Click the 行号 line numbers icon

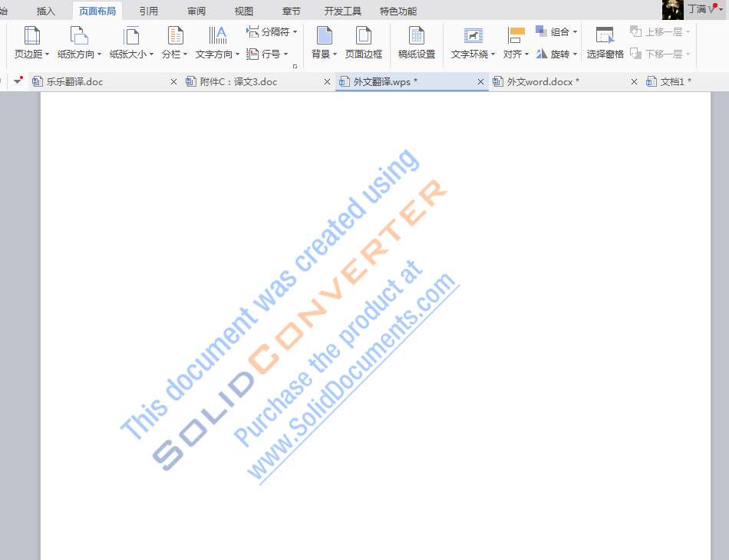[x=252, y=54]
